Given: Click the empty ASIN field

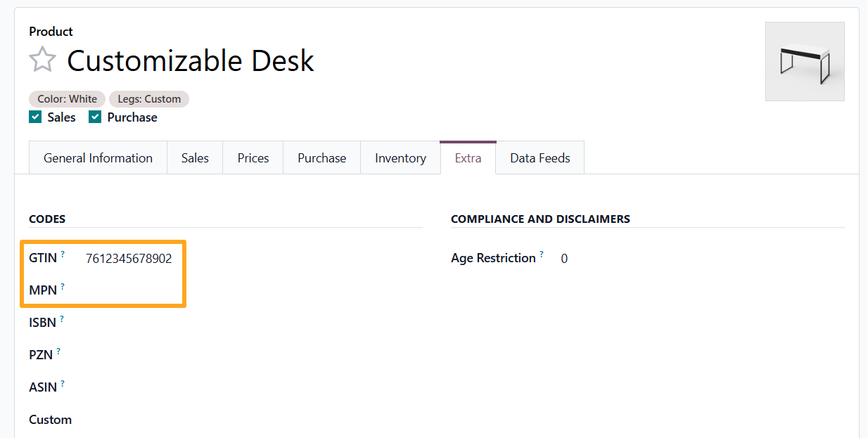Looking at the screenshot, I should 253,387.
